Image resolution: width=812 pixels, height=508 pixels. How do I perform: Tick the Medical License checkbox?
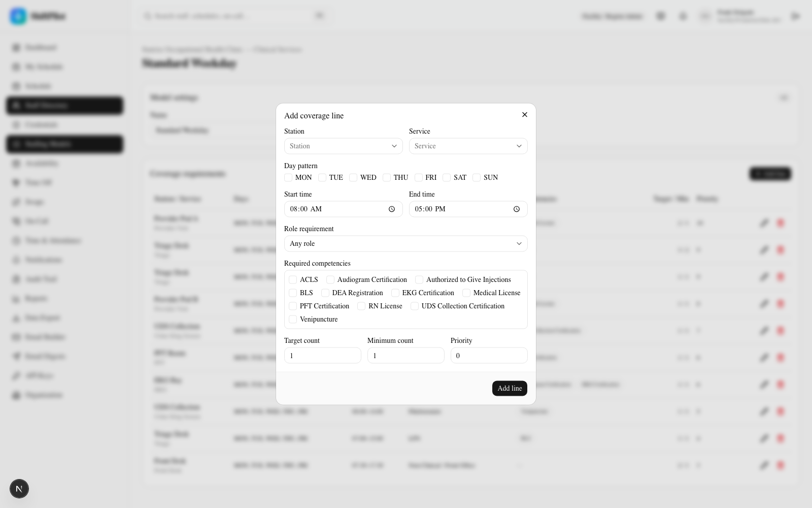466,293
